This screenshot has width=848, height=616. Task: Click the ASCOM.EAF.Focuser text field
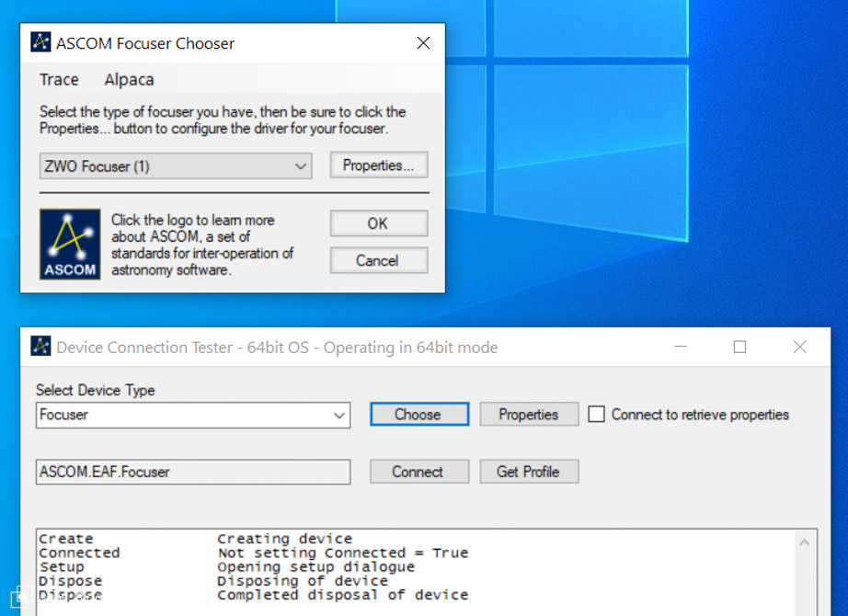pos(193,472)
